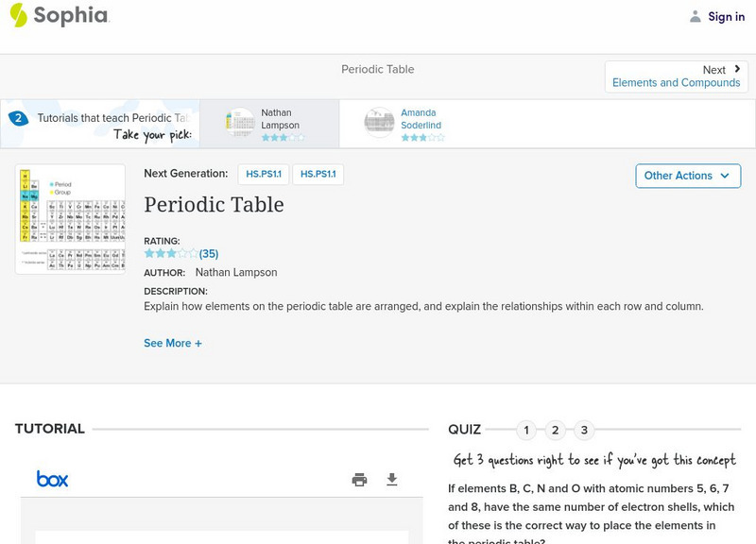Open the Other Actions dropdown

click(687, 176)
